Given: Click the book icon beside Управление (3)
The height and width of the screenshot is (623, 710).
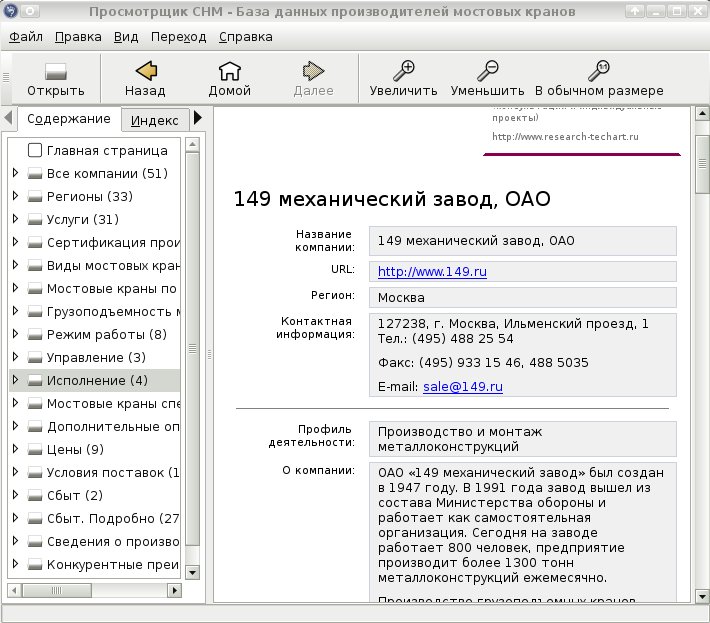Looking at the screenshot, I should (35, 358).
